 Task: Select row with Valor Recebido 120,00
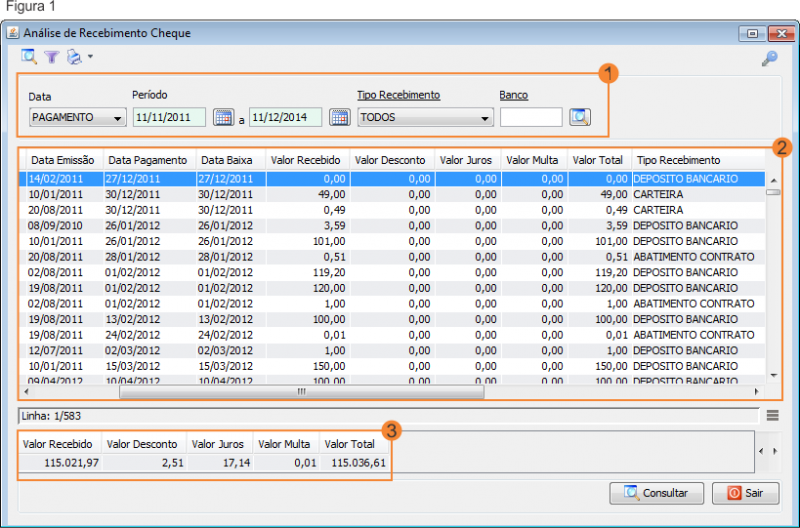(392, 288)
